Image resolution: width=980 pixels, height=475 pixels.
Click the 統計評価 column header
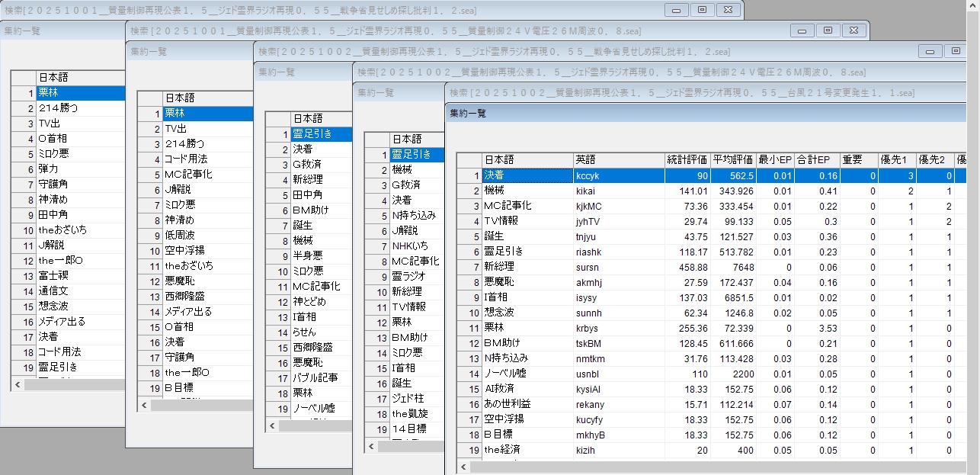click(687, 159)
